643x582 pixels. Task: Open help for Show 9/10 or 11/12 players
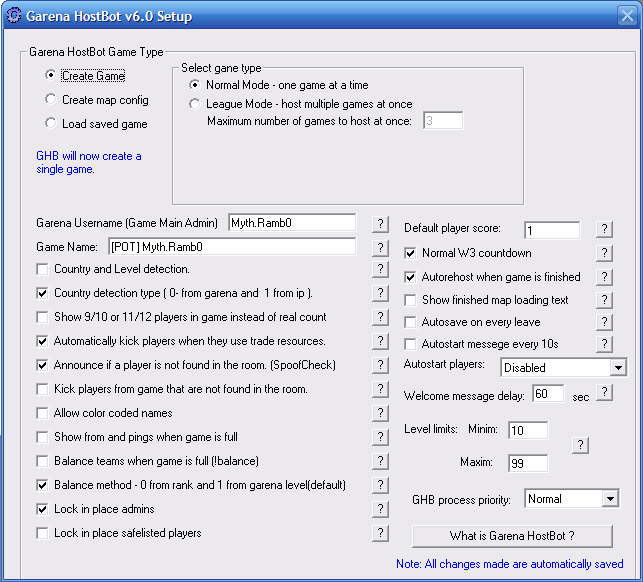(381, 317)
